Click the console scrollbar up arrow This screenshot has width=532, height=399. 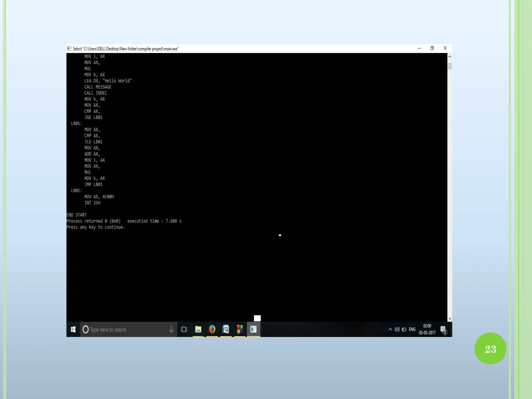coord(450,56)
